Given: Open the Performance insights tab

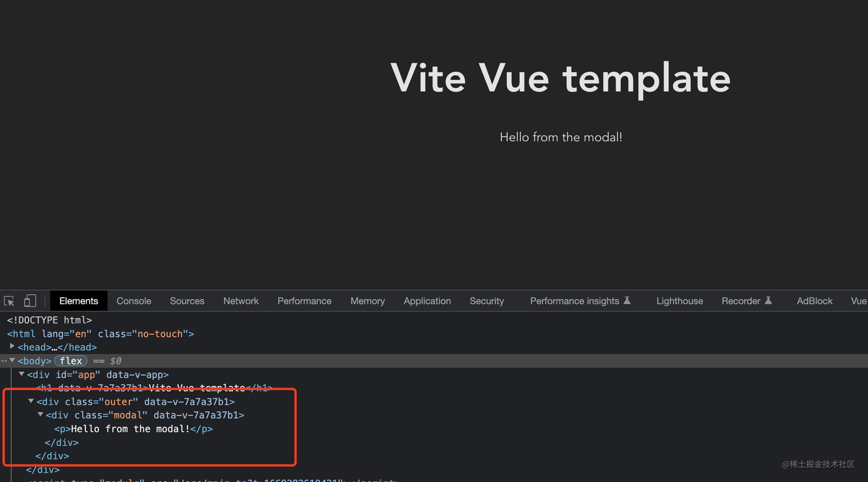Looking at the screenshot, I should pos(580,301).
